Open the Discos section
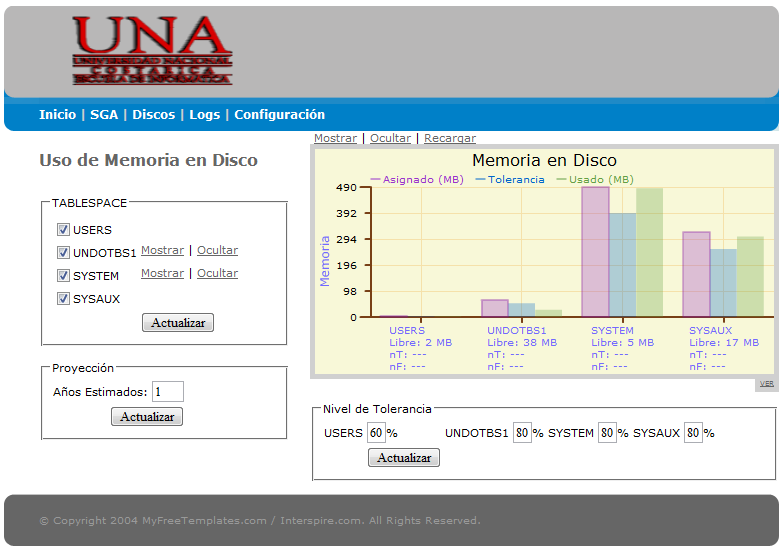Screen dimensions: 780x547 [154, 114]
